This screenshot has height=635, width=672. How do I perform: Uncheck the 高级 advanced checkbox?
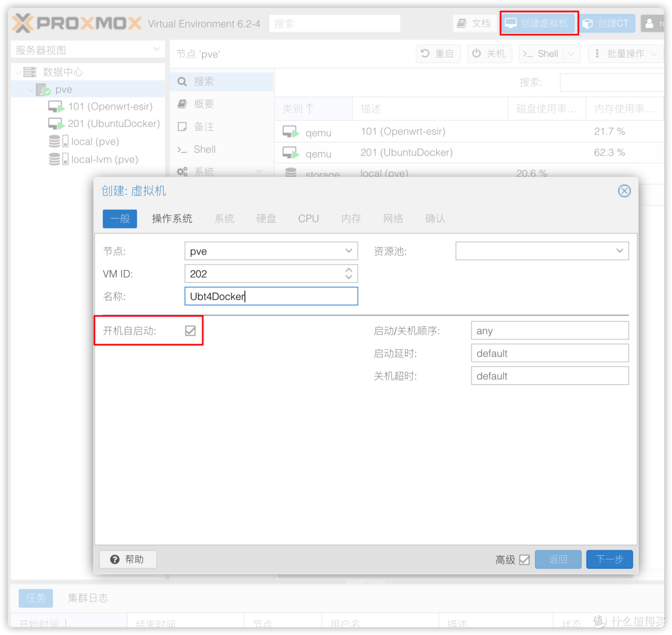pos(524,560)
